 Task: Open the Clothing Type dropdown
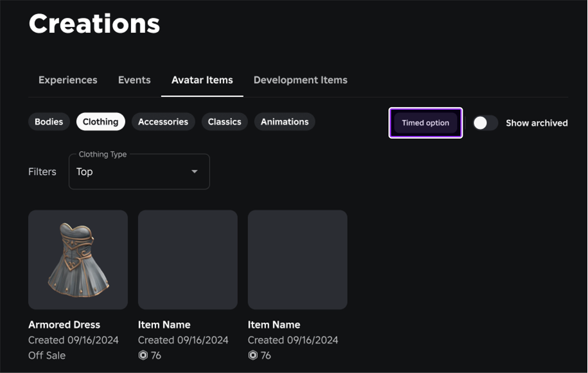tap(139, 171)
